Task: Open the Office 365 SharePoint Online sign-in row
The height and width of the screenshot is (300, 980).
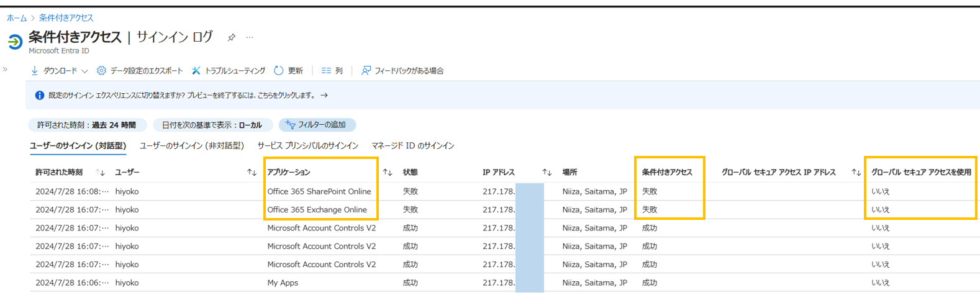Action: [x=504, y=191]
